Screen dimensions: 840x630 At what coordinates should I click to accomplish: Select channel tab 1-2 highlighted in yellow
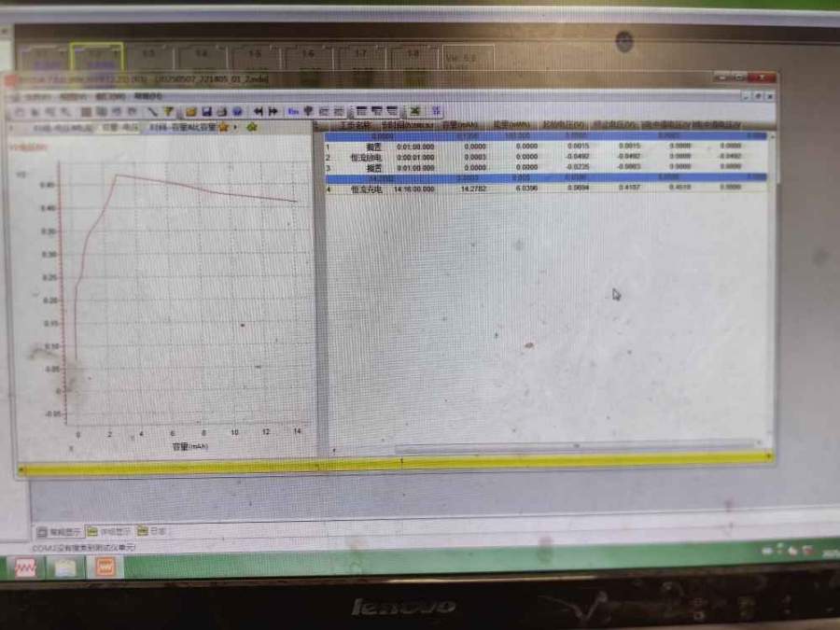(x=97, y=59)
